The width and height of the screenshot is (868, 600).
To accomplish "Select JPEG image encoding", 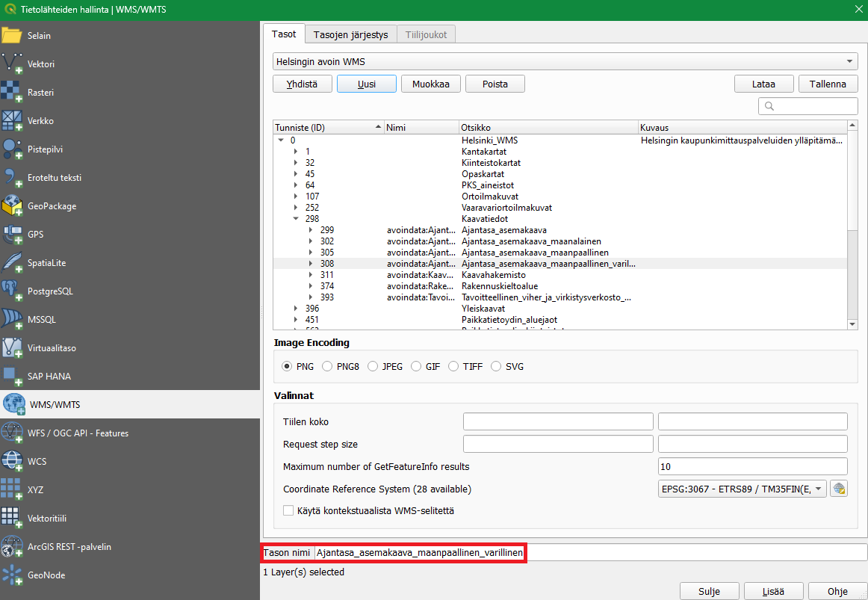I will click(x=373, y=367).
